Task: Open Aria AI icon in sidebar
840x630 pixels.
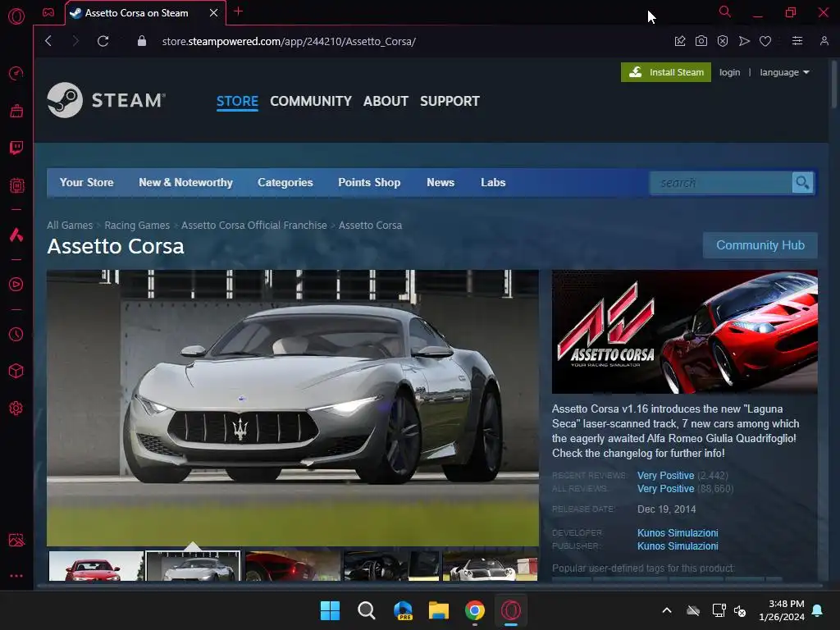Action: click(16, 235)
